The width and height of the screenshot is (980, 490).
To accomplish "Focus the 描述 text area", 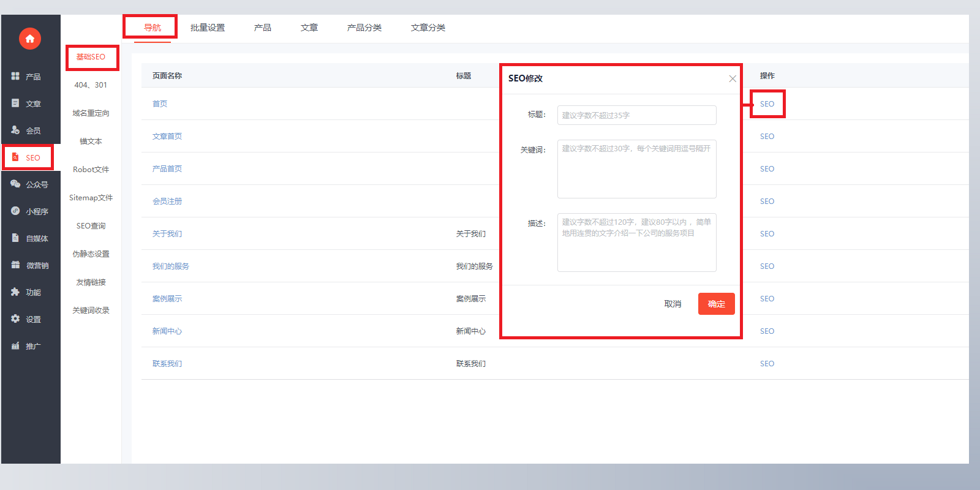I will [x=637, y=243].
